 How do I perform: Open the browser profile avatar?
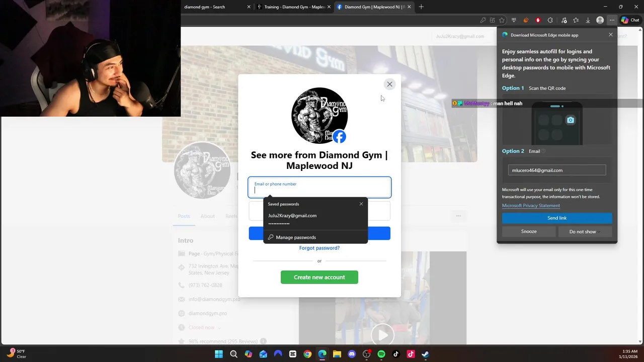(600, 20)
